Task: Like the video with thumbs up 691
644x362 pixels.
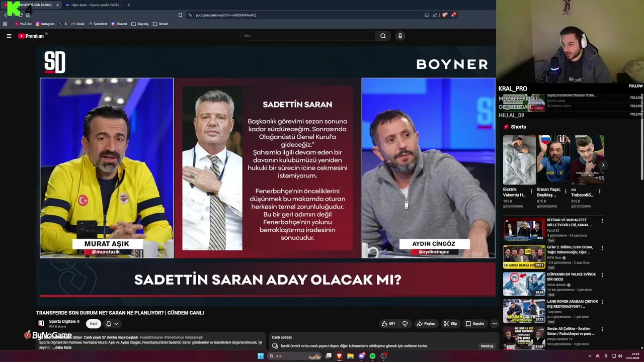Action: coord(388,324)
